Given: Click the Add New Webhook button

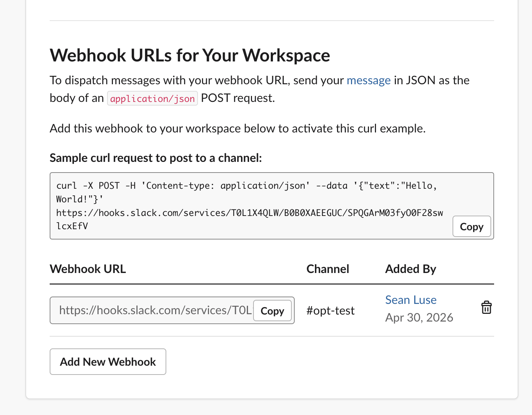Looking at the screenshot, I should pos(108,362).
